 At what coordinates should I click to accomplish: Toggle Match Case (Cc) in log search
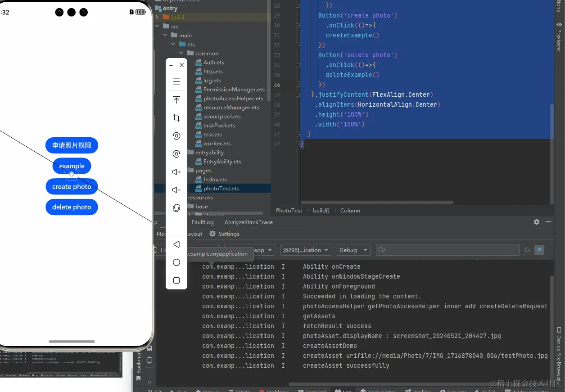[x=528, y=250]
